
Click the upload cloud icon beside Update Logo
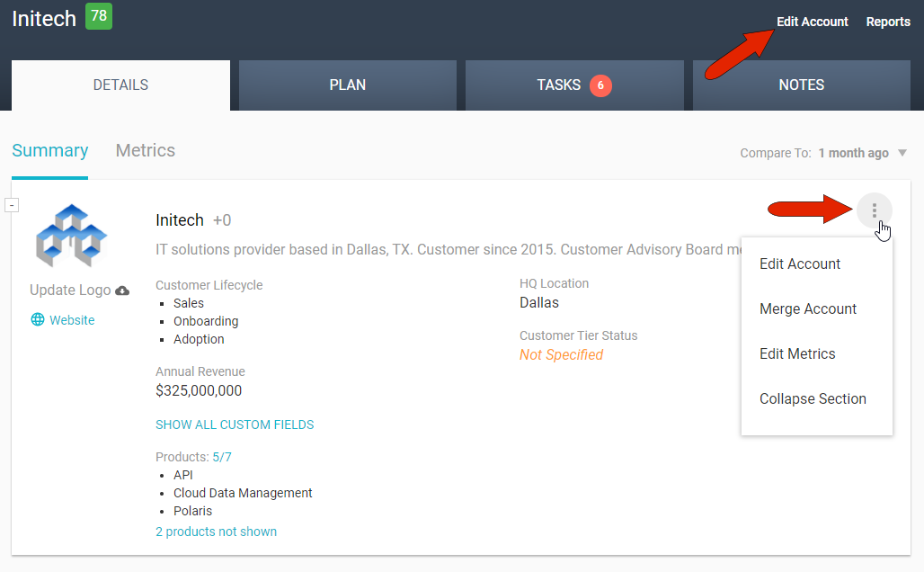click(122, 290)
